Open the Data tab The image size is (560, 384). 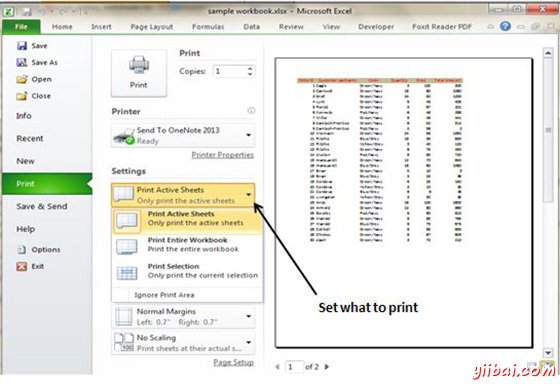(x=252, y=27)
